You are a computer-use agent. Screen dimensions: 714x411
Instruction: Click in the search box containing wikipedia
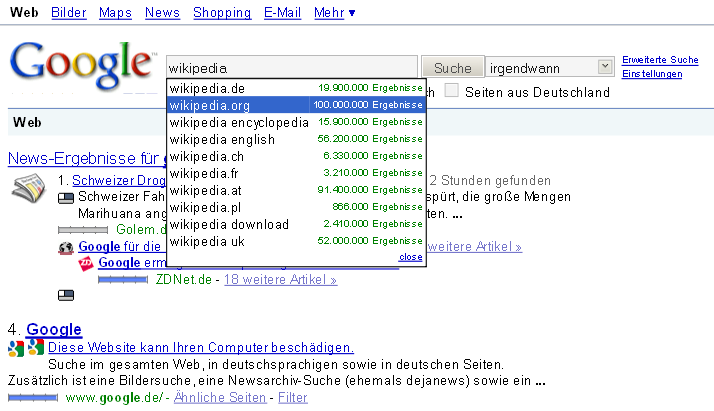(292, 68)
